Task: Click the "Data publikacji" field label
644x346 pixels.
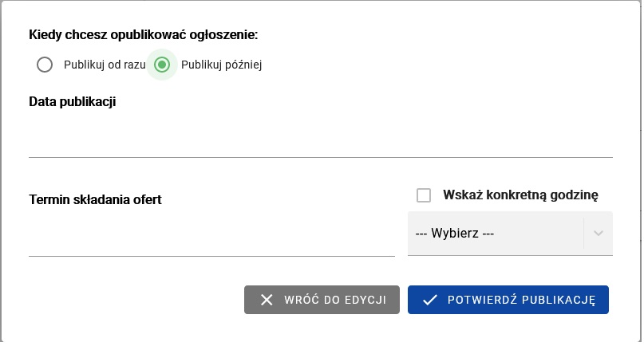Action: 73,102
